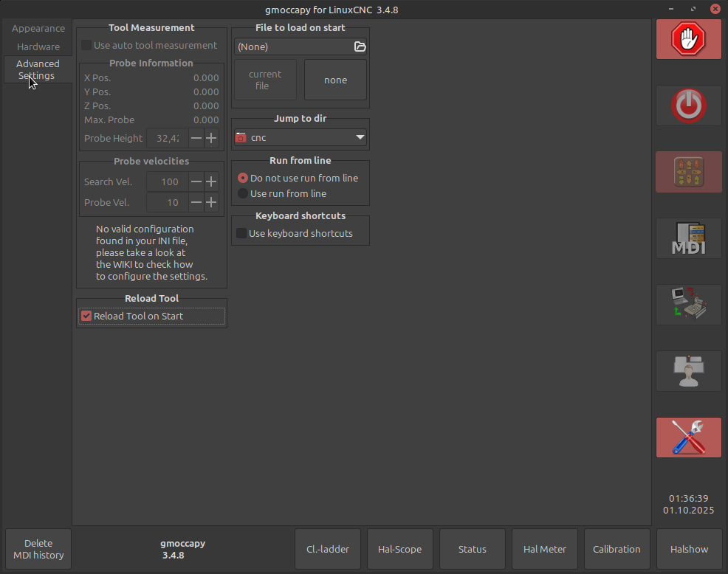728x574 pixels.
Task: Uncheck Reload Tool on Start
Action: 86,316
